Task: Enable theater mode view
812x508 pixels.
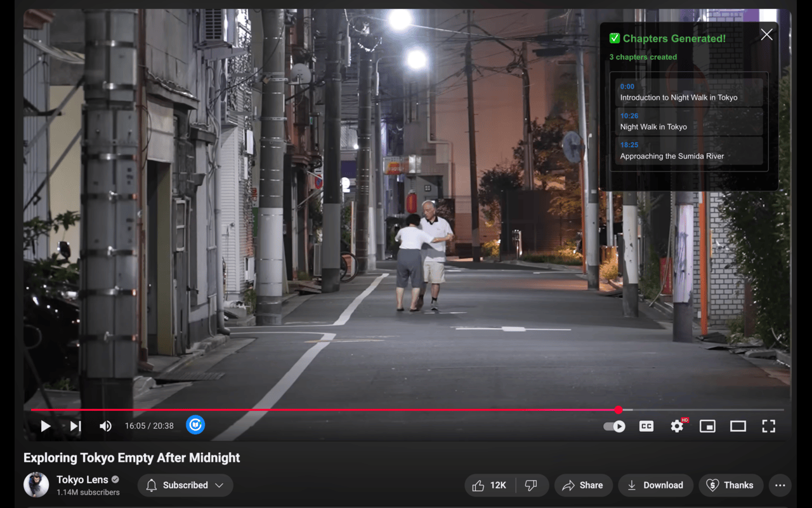Action: coord(738,426)
